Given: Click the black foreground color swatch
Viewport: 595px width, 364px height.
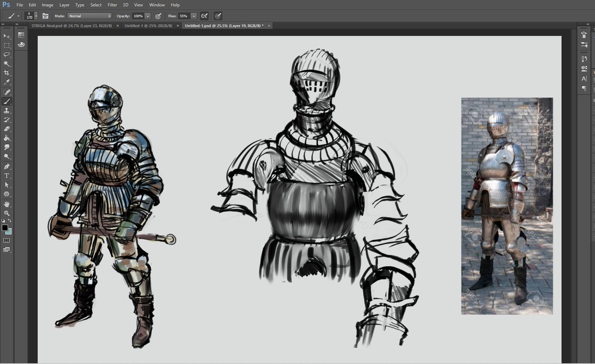Looking at the screenshot, I should [x=5, y=228].
